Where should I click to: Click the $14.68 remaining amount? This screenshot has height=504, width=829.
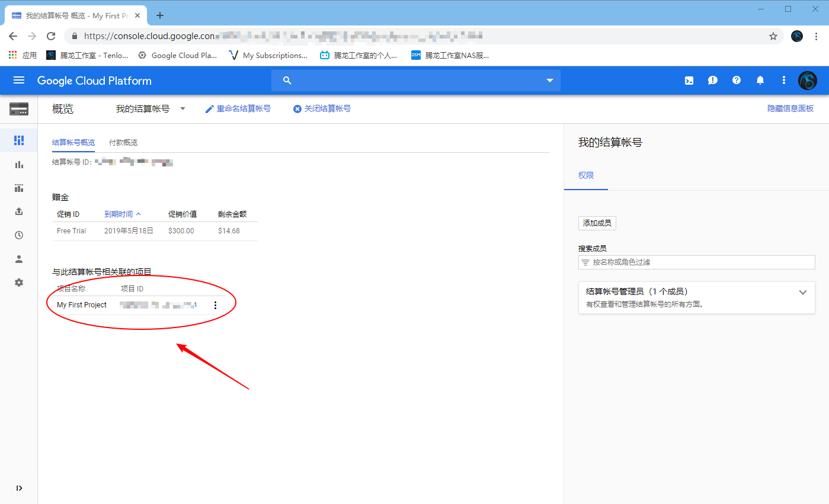(x=229, y=231)
